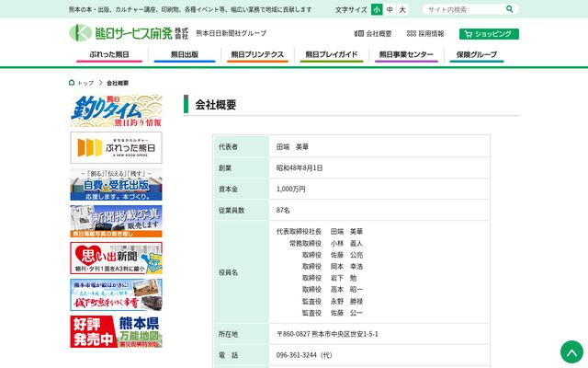Click the home icon in breadcrumb
588x368 pixels.
pyautogui.click(x=72, y=82)
